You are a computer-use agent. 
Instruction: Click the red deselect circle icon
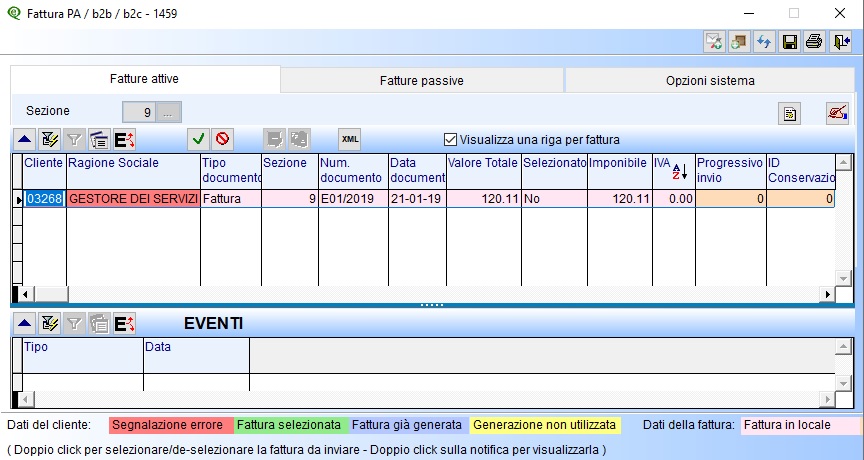click(222, 139)
